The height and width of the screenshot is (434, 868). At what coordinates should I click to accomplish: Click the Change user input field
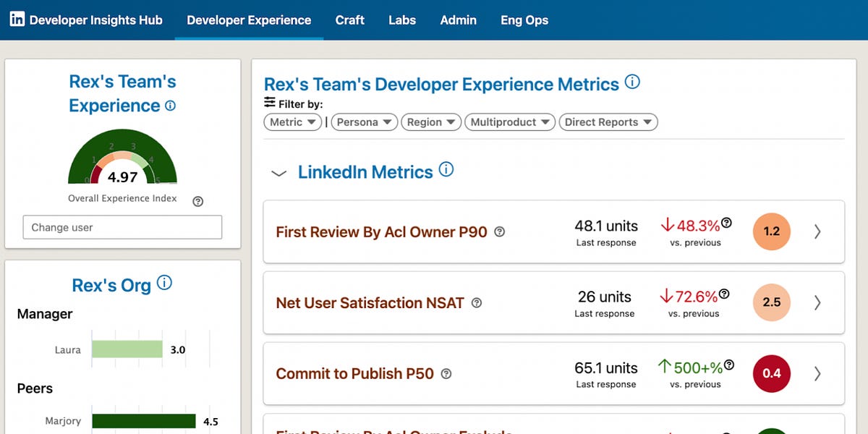pyautogui.click(x=122, y=227)
